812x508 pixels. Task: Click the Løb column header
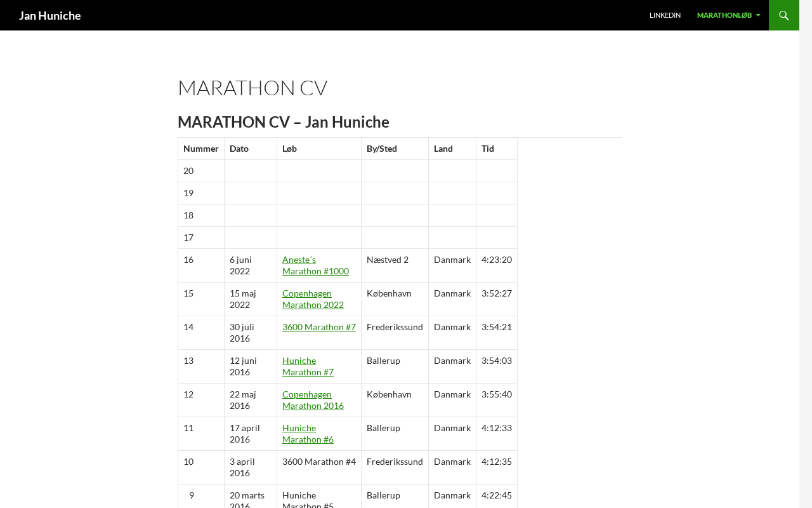tap(289, 149)
